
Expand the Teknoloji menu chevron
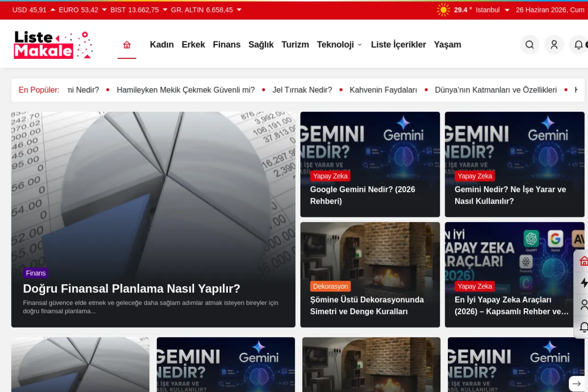tap(360, 45)
